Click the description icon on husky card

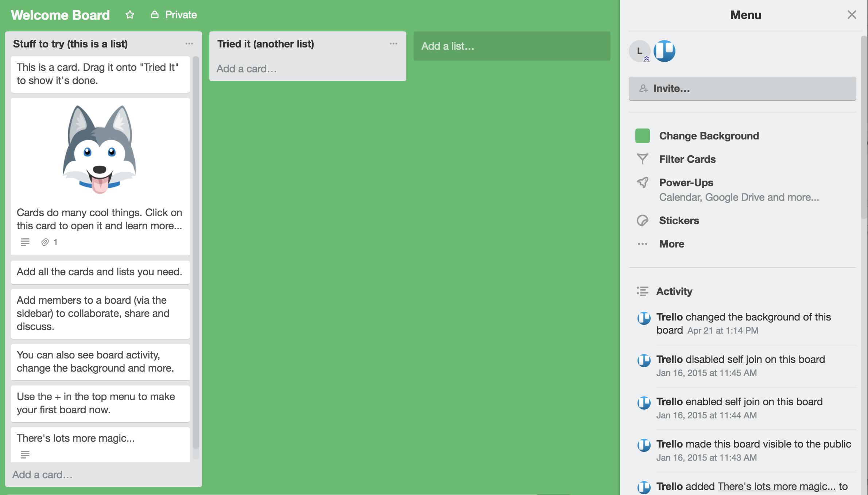tap(25, 242)
